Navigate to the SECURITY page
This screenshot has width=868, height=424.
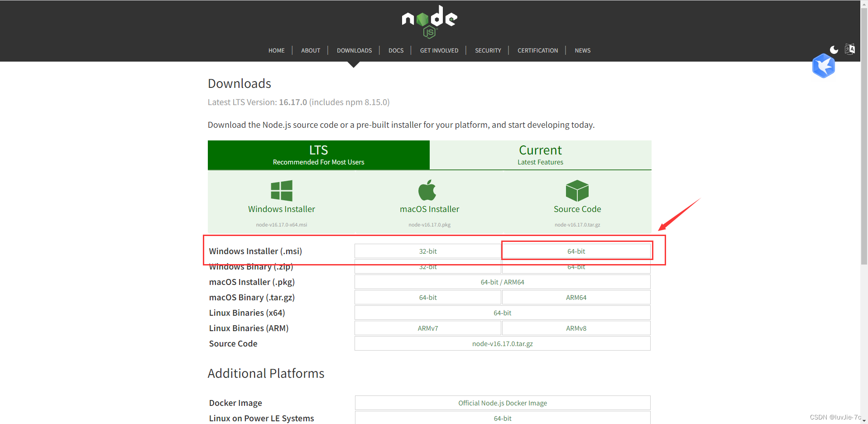[x=488, y=50]
